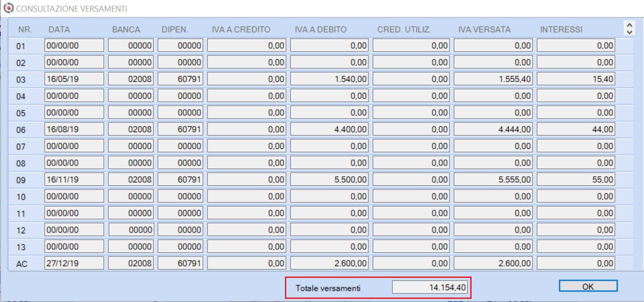Select the interessi value 55,00
Viewport: 644px width, 302px height.
click(x=576, y=180)
